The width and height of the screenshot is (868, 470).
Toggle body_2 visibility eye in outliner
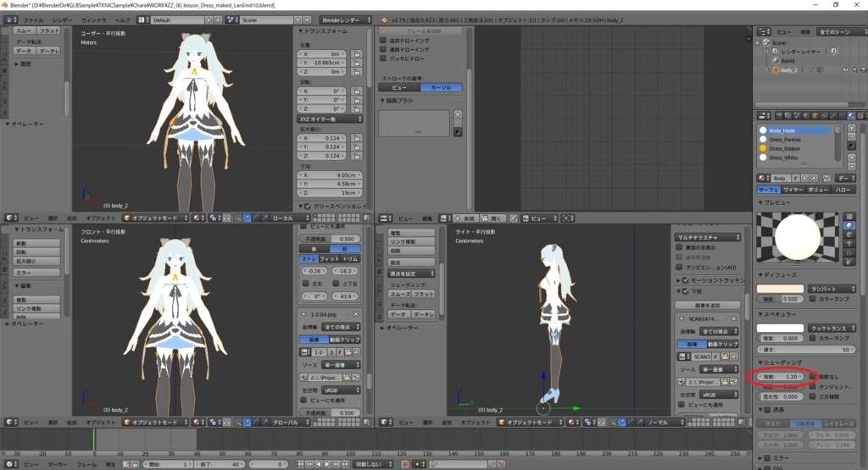(x=845, y=69)
